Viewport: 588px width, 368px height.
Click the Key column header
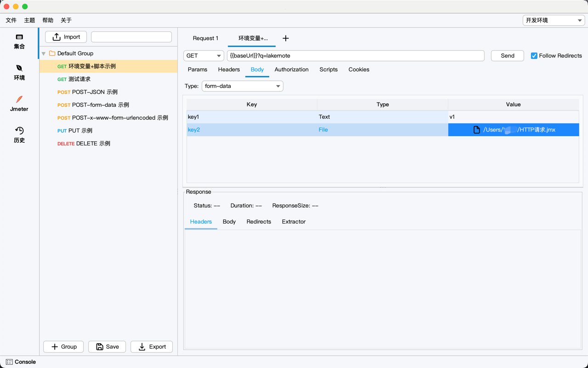(x=252, y=104)
